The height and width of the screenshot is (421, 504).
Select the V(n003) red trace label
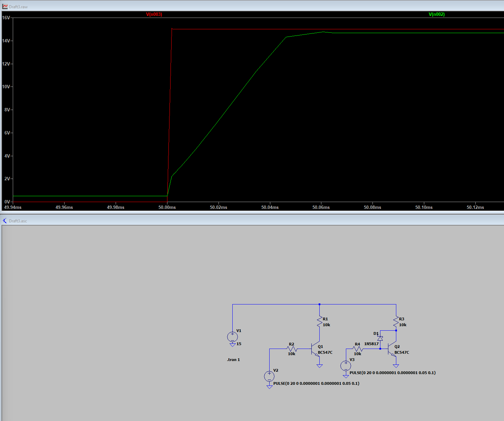pos(154,14)
